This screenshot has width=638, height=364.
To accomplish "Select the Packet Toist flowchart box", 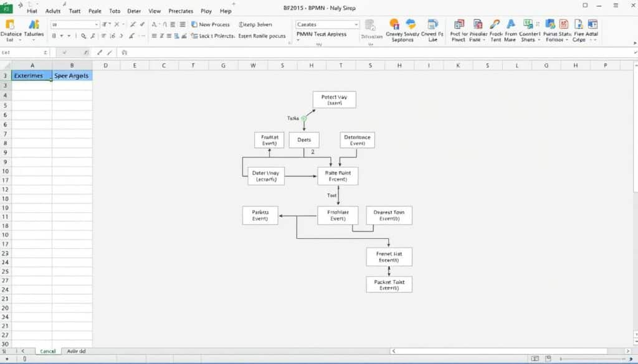I will coord(389,285).
